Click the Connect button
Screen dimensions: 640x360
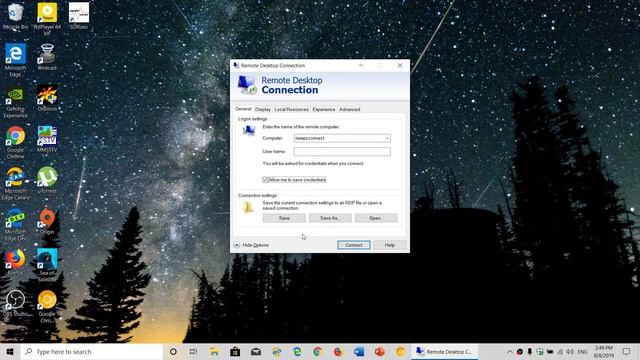click(x=354, y=245)
